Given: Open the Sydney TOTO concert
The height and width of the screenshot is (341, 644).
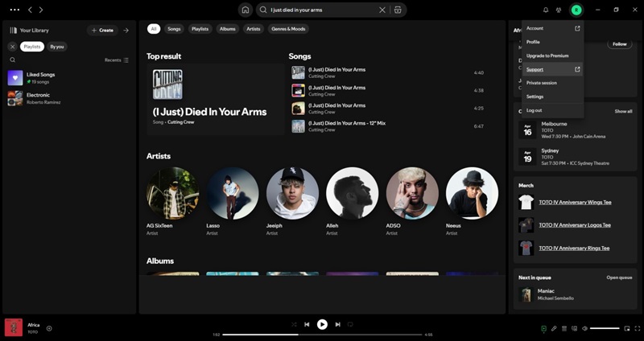Looking at the screenshot, I should pos(575,157).
